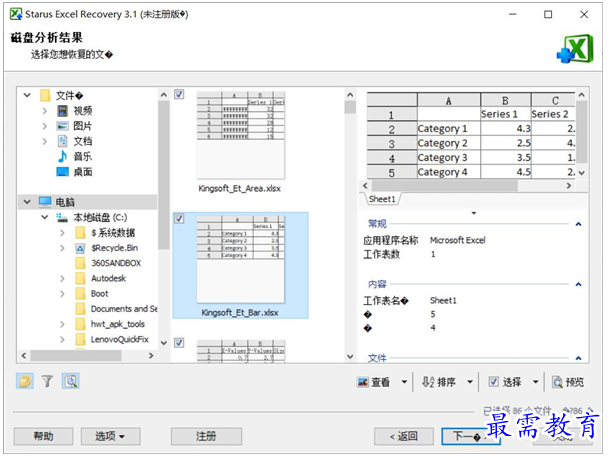Expand the 视频 tree node
Screen dimensions: 608x457
pos(45,111)
